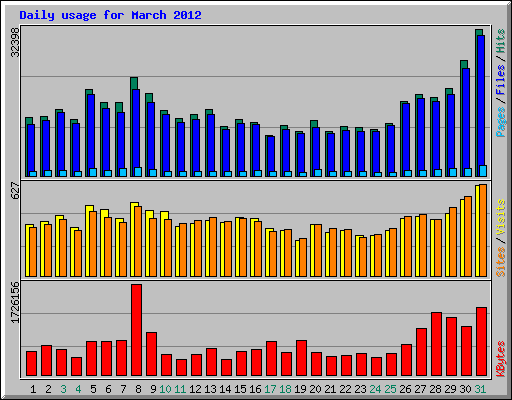512x400 pixels.
Task: Click the red KBytes bar for day 9
Action: pos(151,354)
